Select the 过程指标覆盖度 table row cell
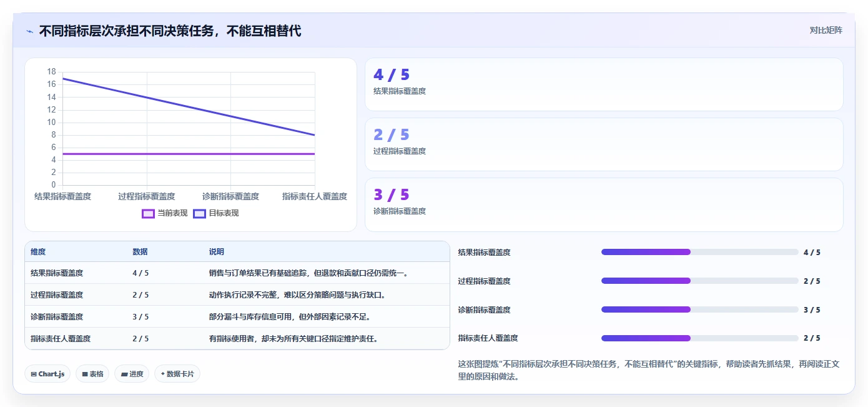Viewport: 868px width, 407px height. (57, 295)
